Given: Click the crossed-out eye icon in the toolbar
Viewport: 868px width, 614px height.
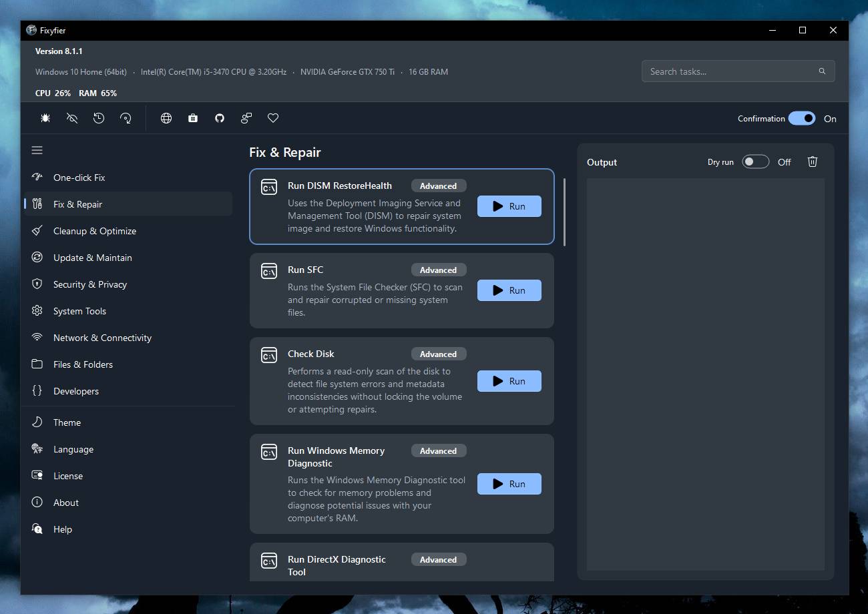Looking at the screenshot, I should click(72, 118).
